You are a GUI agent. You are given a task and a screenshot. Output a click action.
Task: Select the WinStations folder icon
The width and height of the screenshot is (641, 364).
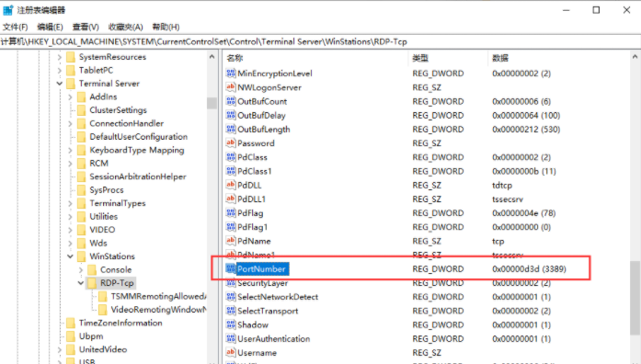coord(81,256)
